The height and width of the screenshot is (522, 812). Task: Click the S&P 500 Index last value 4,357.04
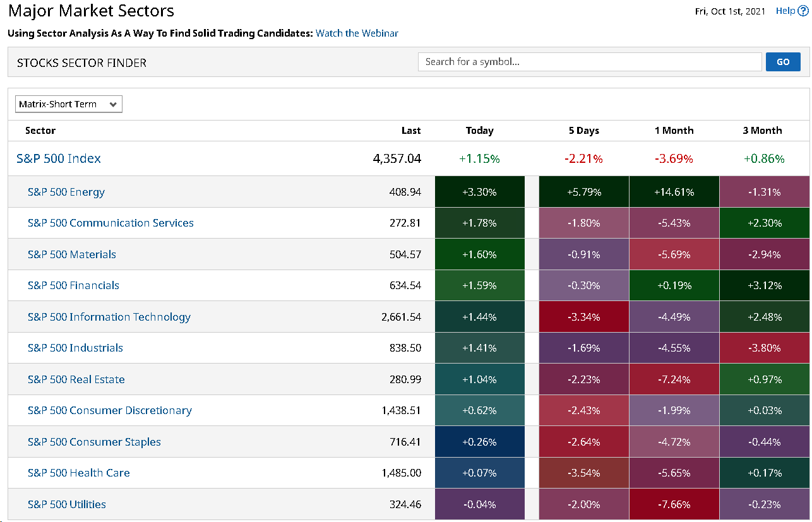click(x=397, y=158)
